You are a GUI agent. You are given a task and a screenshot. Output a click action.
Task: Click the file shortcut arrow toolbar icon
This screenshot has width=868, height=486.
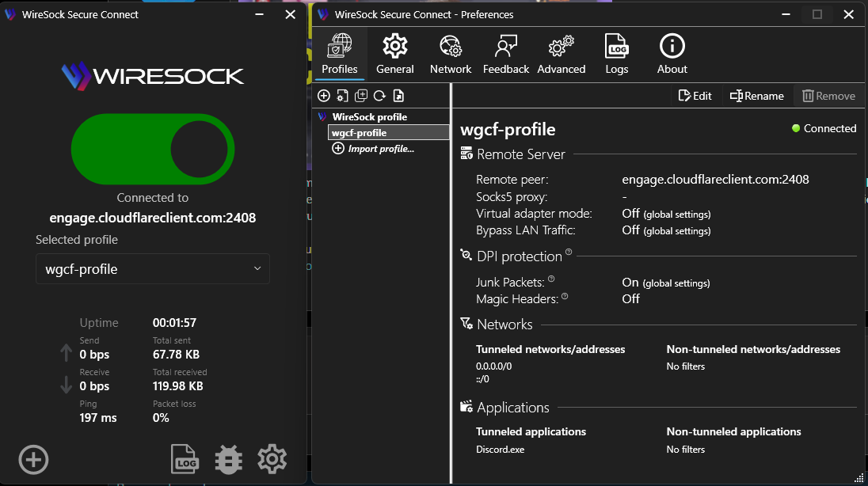[398, 96]
